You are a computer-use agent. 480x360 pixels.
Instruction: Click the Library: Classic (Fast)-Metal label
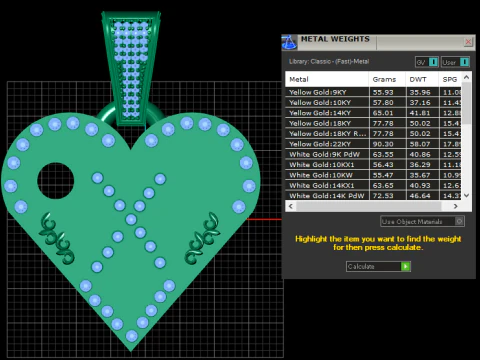[x=329, y=61]
